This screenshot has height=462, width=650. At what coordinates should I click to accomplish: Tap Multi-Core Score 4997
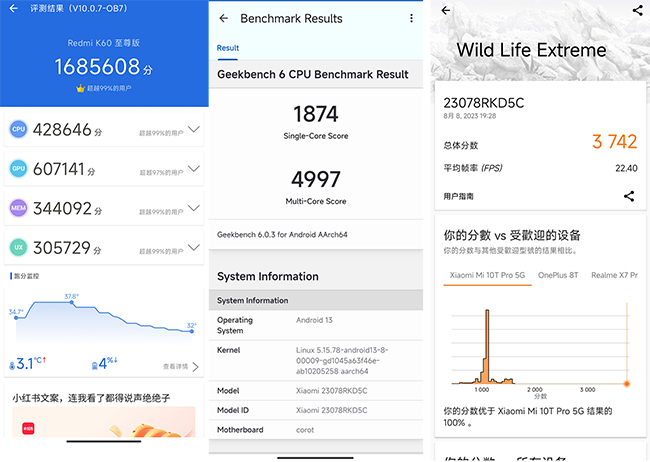[x=316, y=179]
